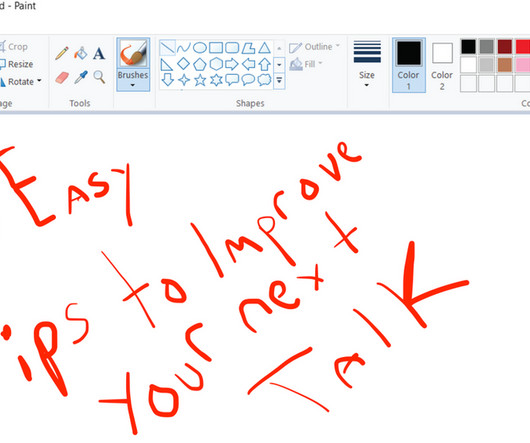Activate Color 1 foreground button
Viewport: 530px width, 443px height.
pyautogui.click(x=409, y=65)
